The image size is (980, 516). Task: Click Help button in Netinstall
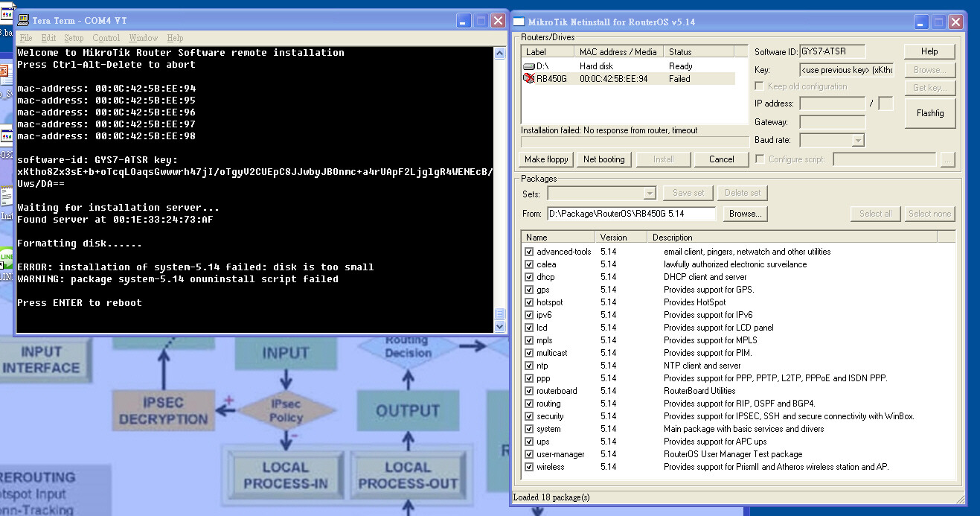(929, 51)
